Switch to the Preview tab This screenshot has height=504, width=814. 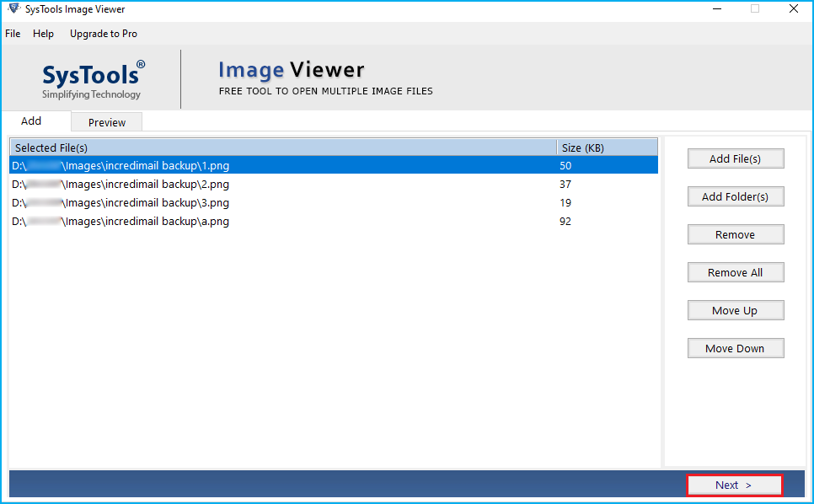(x=106, y=122)
